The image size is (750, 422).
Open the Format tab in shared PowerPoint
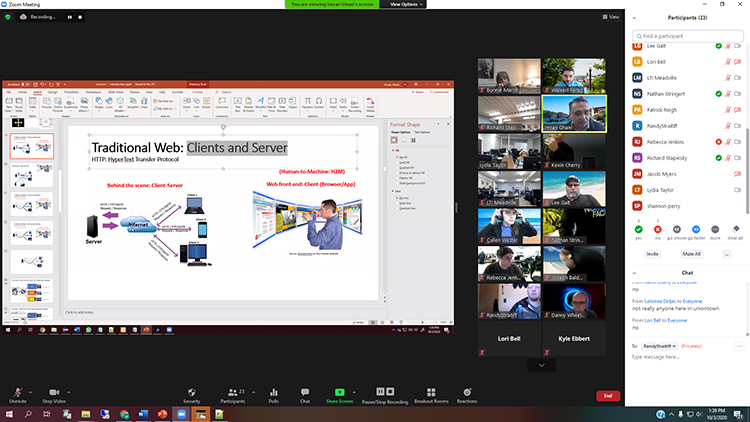pos(198,92)
